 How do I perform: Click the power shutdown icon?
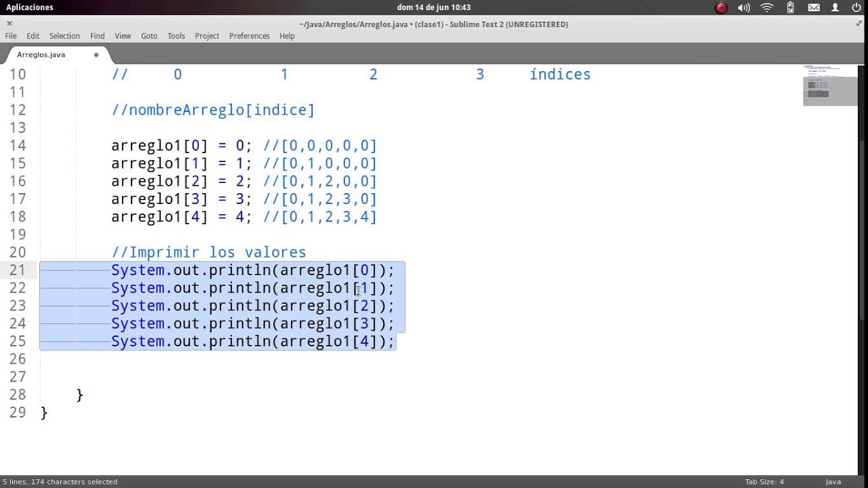click(x=856, y=7)
